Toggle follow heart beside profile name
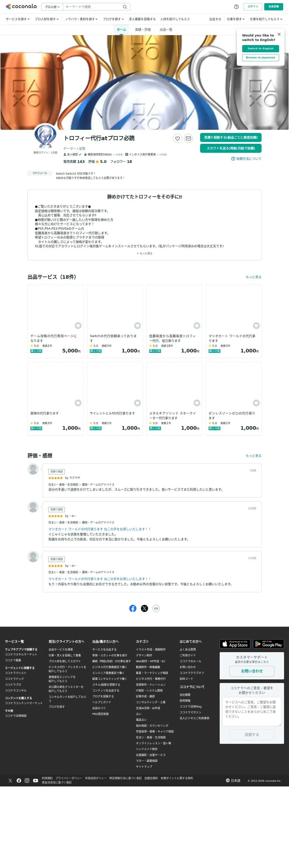This screenshot has height=868, width=289. click(x=177, y=138)
